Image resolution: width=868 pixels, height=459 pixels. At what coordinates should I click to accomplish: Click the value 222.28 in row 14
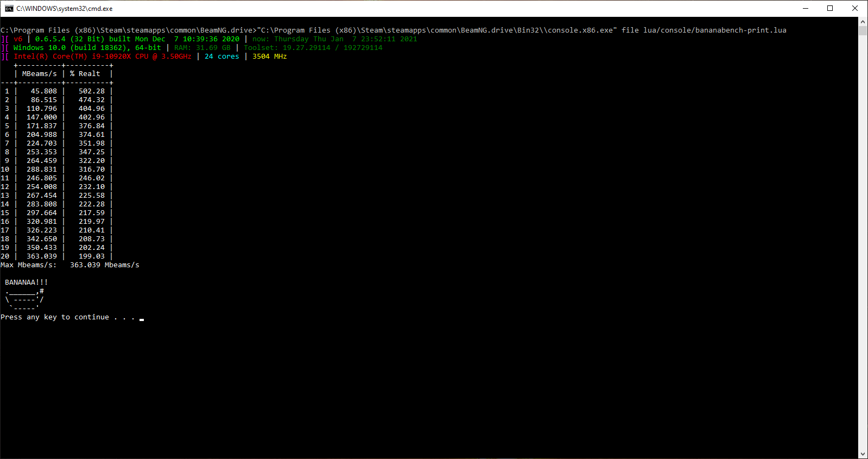[x=92, y=204]
